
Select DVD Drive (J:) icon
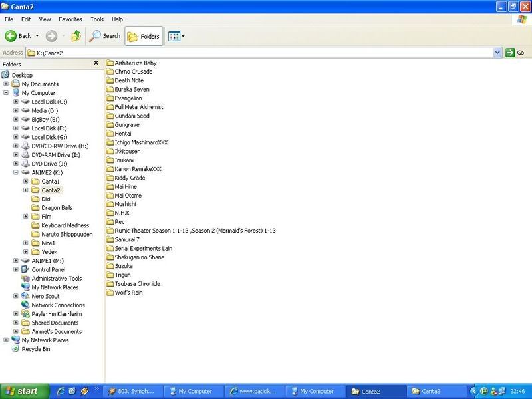pyautogui.click(x=25, y=164)
